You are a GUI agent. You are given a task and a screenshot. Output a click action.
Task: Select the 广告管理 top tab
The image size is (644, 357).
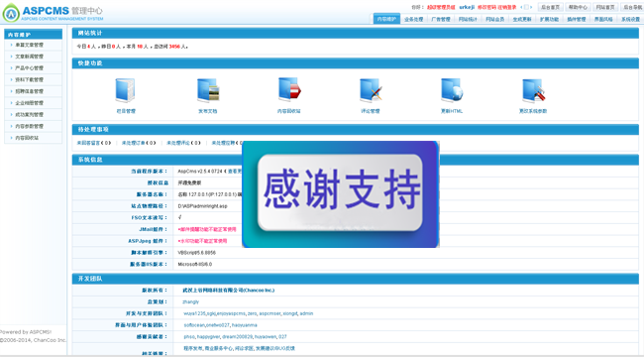(441, 19)
